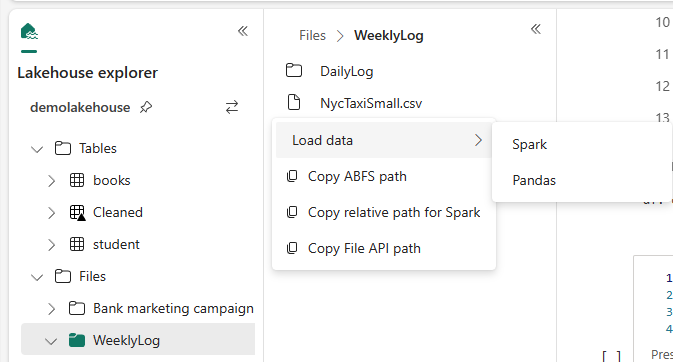Image resolution: width=673 pixels, height=362 pixels.
Task: Collapse the Lakehouse explorer pane
Action: pyautogui.click(x=243, y=31)
